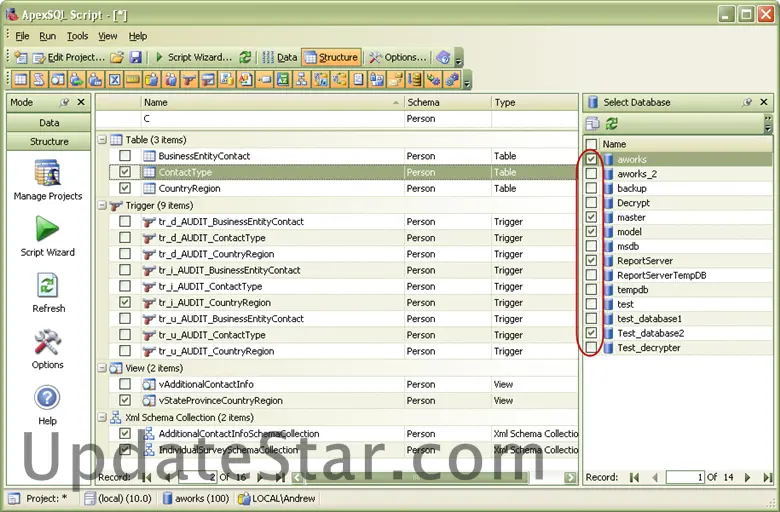Open Select Database toolbar overflow dropdown
Screen dimensions: 780x512
[x=768, y=124]
